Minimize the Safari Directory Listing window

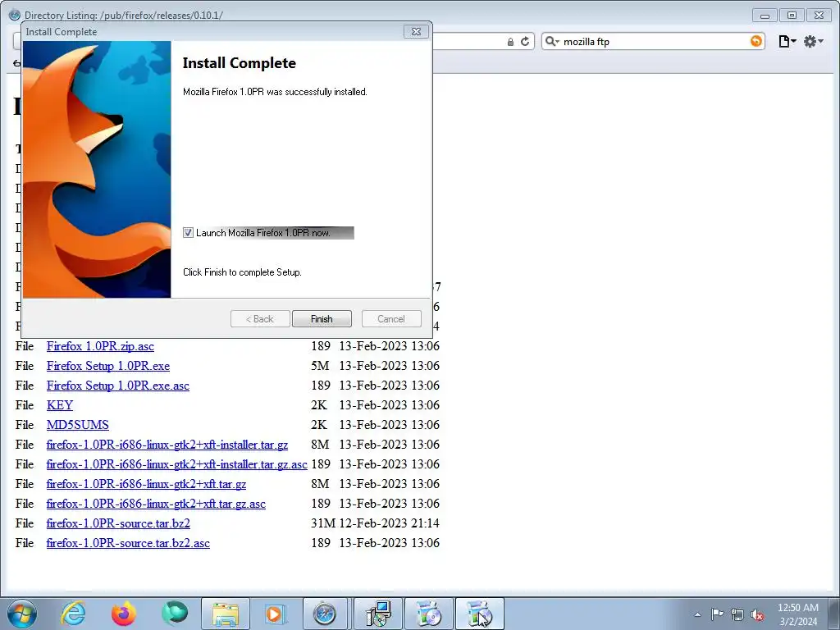(x=765, y=15)
